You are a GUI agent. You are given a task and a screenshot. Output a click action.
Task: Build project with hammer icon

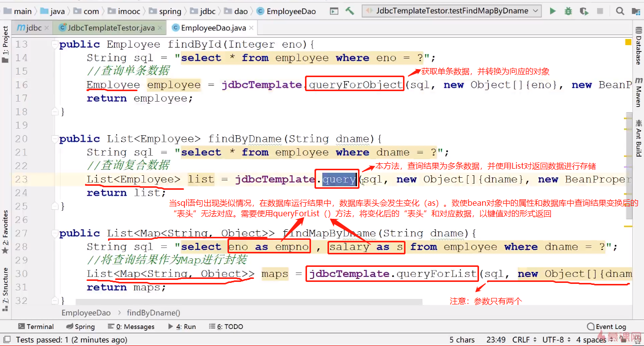[350, 11]
